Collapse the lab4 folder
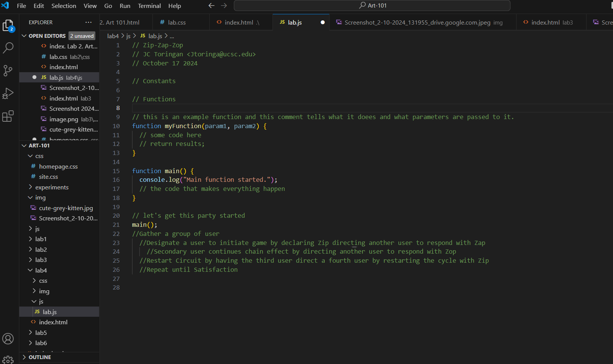The width and height of the screenshot is (613, 364). click(40, 270)
